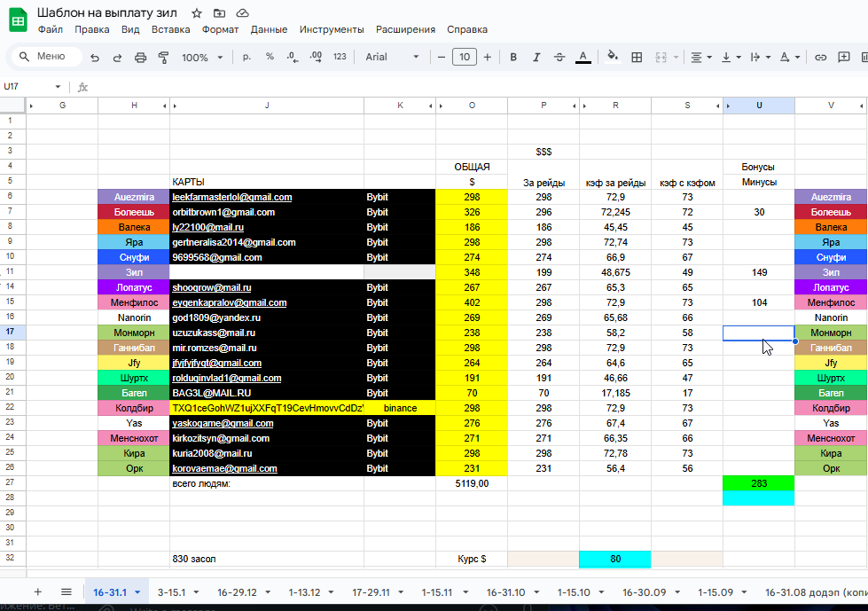This screenshot has height=611, width=868.
Task: Open the 16-31.1 tab dropdown arrow
Action: coord(137,592)
